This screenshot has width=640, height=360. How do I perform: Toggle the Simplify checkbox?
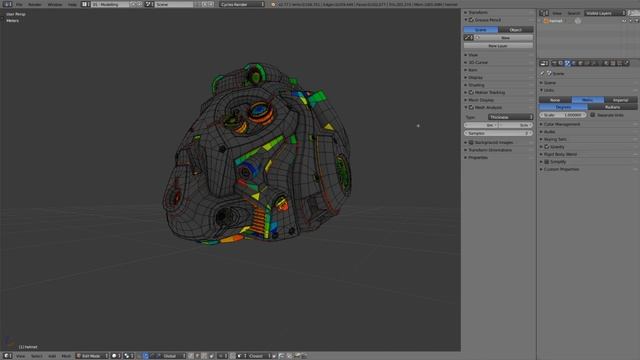tap(547, 162)
